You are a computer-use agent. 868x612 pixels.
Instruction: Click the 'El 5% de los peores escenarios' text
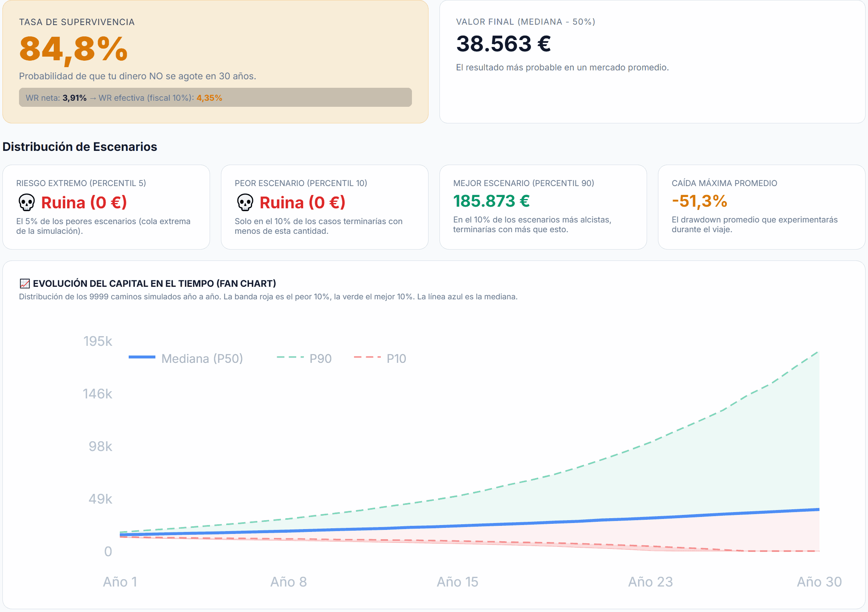click(103, 226)
